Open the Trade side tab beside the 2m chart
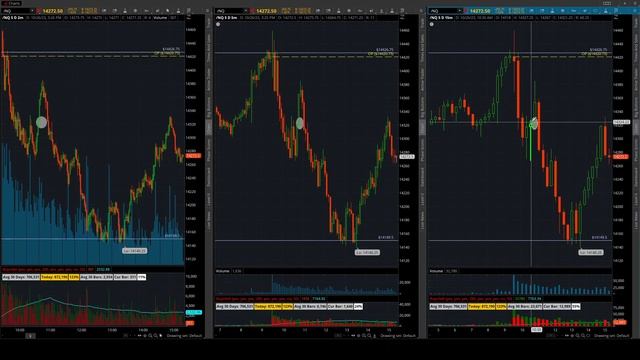Image resolution: width=640 pixels, height=360 pixels. 209,22
